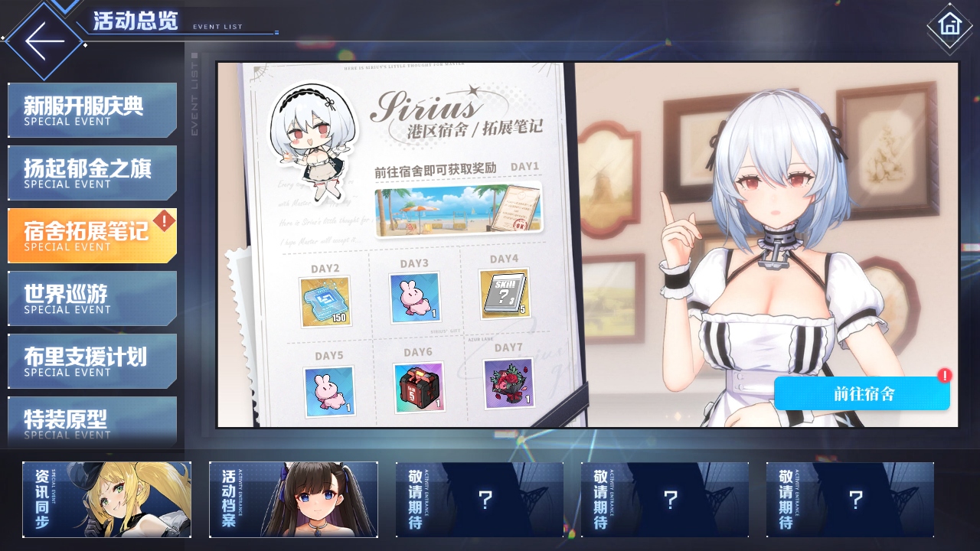Go to the home screen icon

[949, 24]
